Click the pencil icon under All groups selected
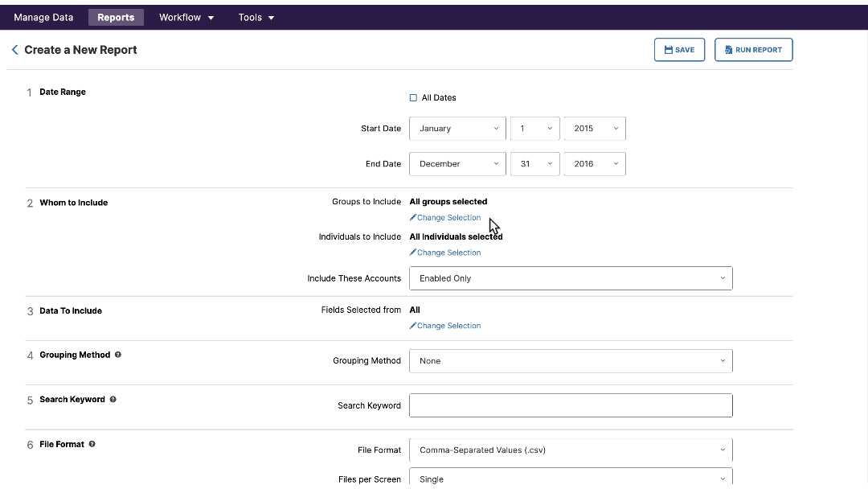Image resolution: width=868 pixels, height=489 pixels. coord(412,218)
